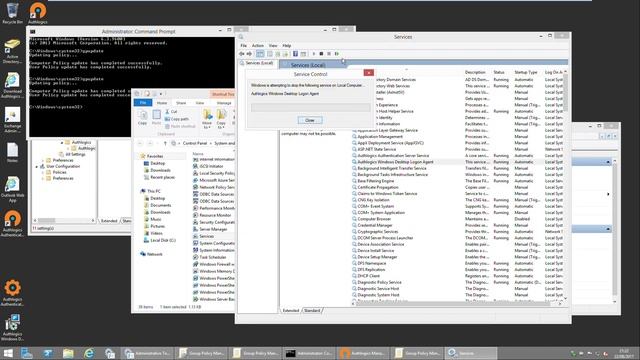
Task: Switch to Administrator Command Prompt taskbar button
Action: point(310,353)
